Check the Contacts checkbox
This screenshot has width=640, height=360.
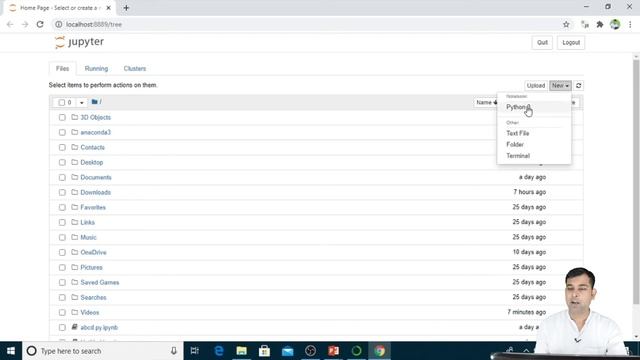point(62,147)
